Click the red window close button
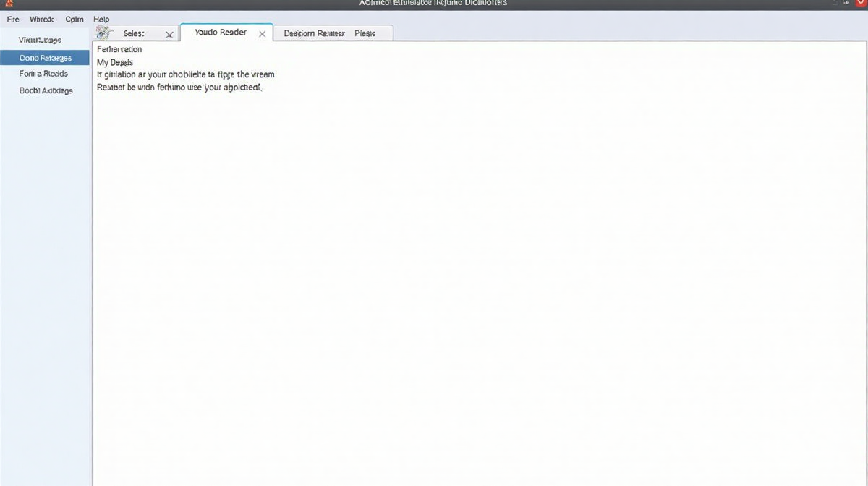Screen dimensions: 868x486 (x=861, y=4)
